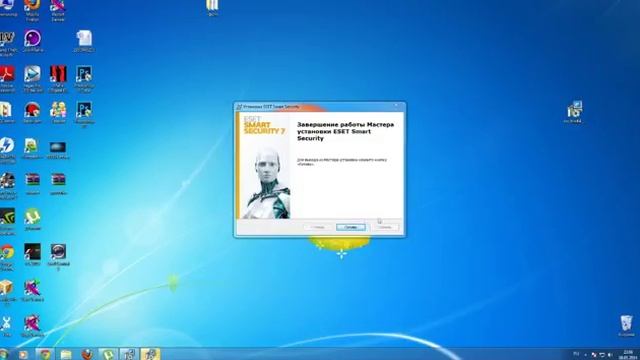
Task: Switch to the highlighted installer taskbar button
Action: (x=150, y=354)
